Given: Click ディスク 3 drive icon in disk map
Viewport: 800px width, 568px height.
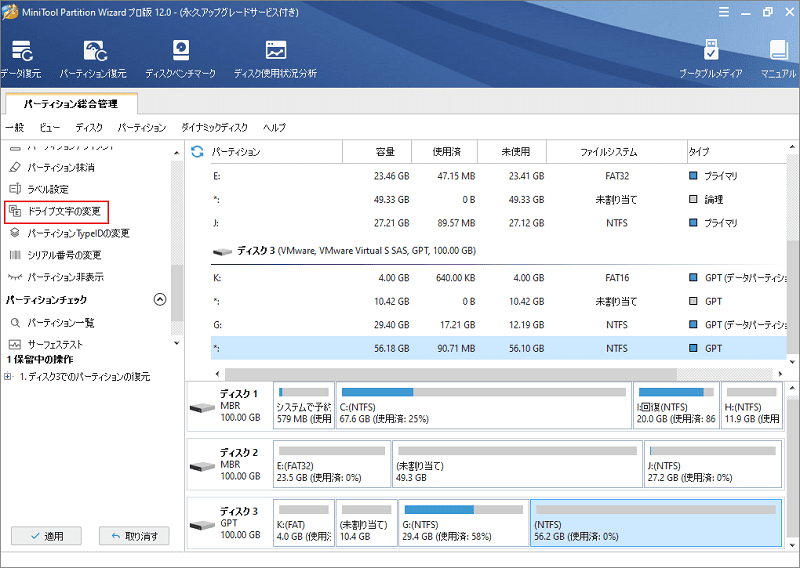Looking at the screenshot, I should point(202,525).
